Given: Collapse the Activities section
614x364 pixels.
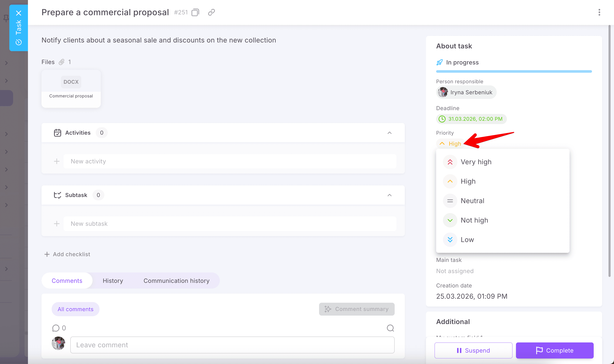Looking at the screenshot, I should (389, 133).
